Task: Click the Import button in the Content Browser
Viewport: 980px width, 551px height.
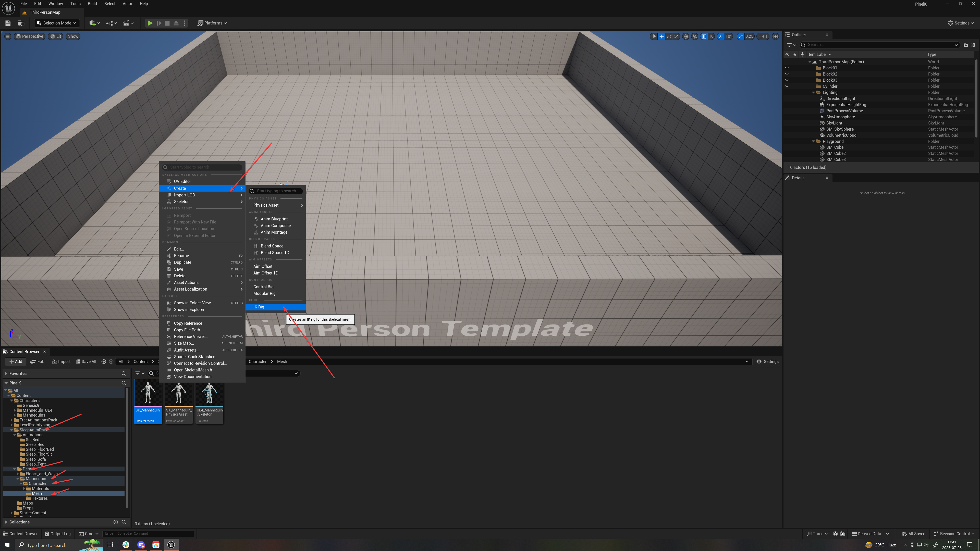Action: coord(61,362)
